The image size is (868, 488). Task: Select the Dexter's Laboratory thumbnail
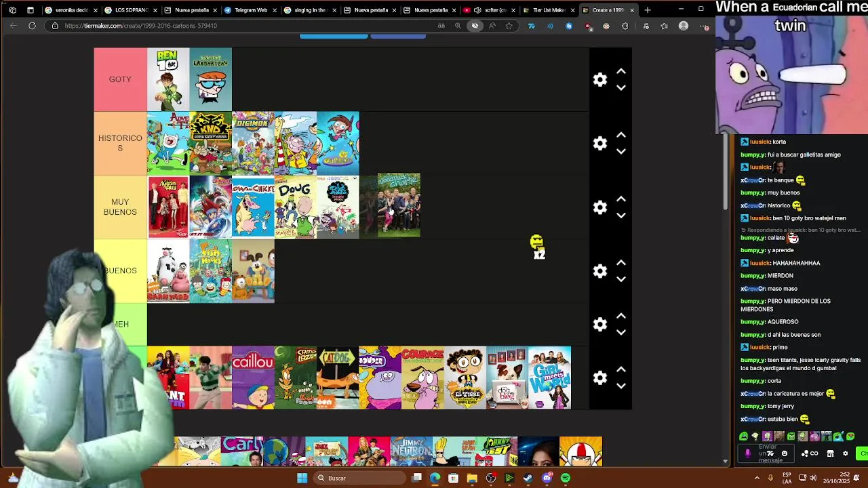(x=211, y=79)
